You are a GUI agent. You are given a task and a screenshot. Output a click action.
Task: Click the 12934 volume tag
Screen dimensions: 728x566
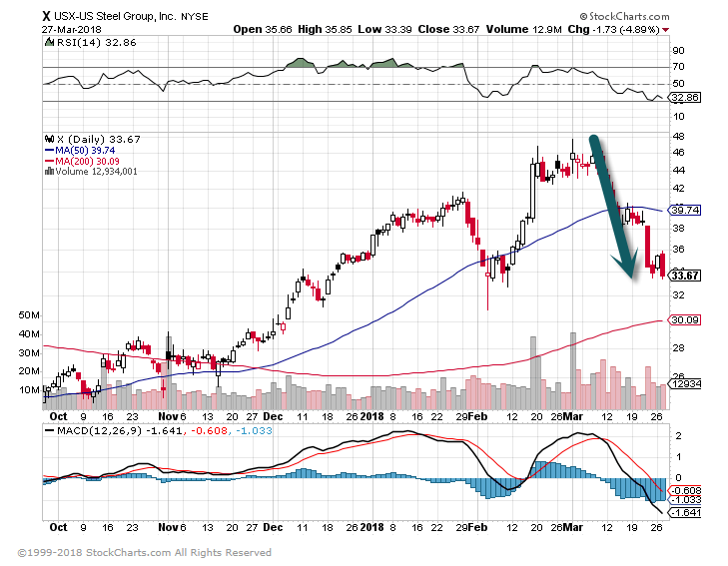[684, 383]
